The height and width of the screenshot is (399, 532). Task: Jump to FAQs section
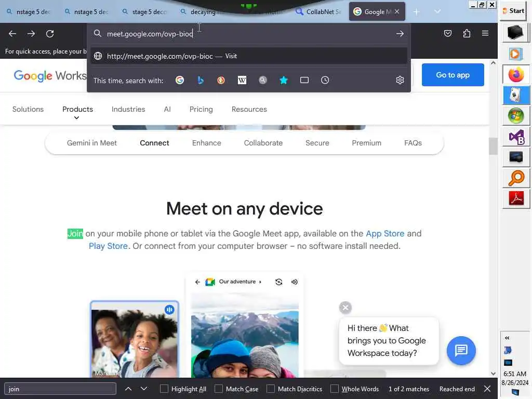413,143
